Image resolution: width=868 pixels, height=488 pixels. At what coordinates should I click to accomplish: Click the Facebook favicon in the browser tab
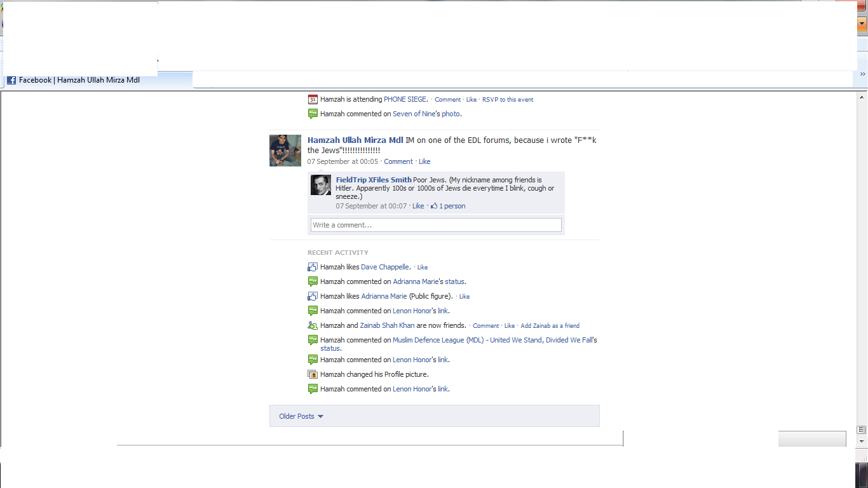point(11,80)
